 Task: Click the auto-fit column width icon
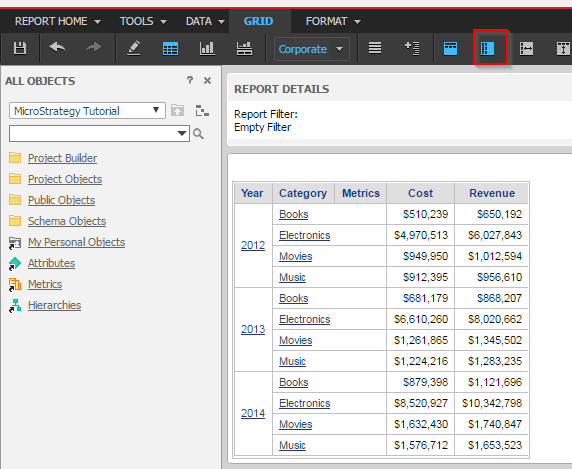coord(526,49)
